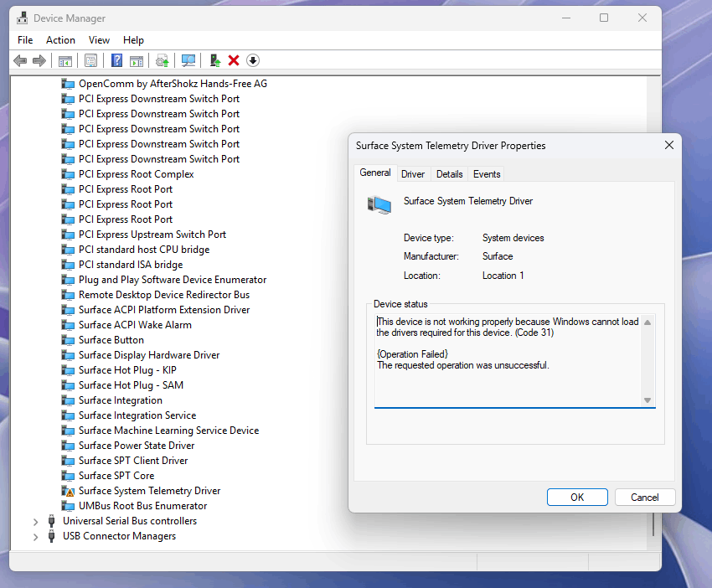
Task: Click the "Location 1" value in dialog
Action: click(x=503, y=276)
